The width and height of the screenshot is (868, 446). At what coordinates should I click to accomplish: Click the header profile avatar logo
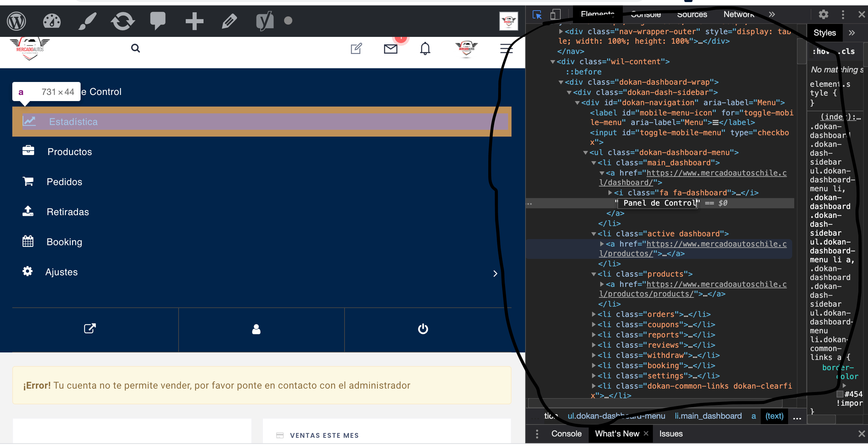coord(466,49)
